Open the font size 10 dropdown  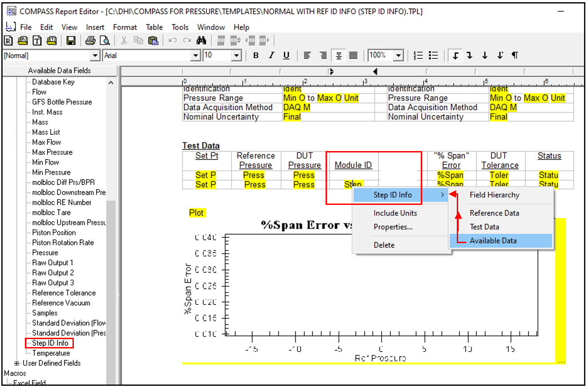[237, 56]
